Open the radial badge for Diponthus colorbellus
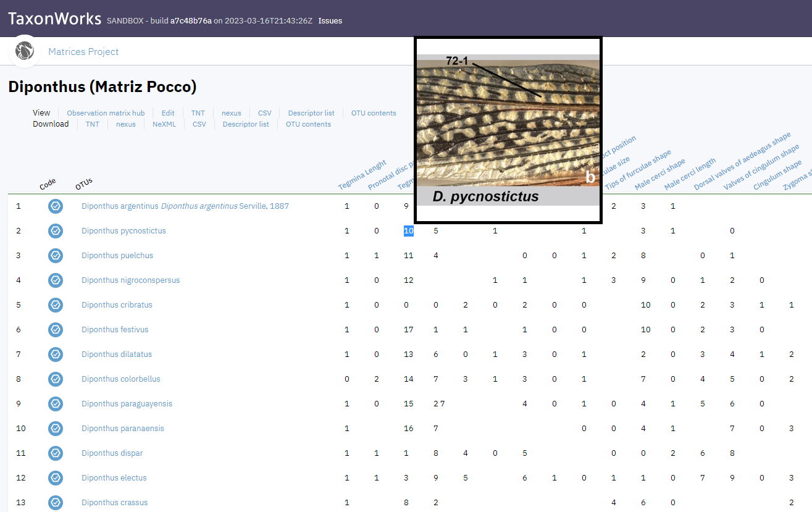Image resolution: width=812 pixels, height=512 pixels. click(55, 379)
